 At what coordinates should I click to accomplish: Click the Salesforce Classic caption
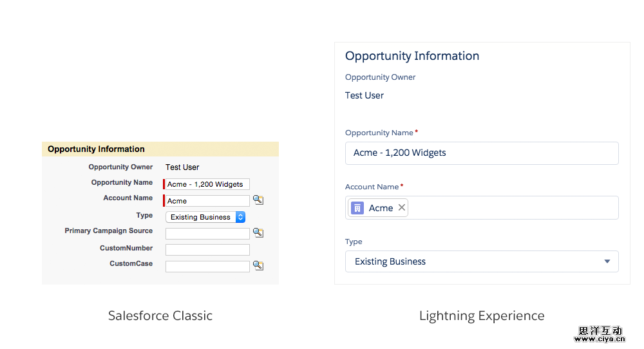160,316
